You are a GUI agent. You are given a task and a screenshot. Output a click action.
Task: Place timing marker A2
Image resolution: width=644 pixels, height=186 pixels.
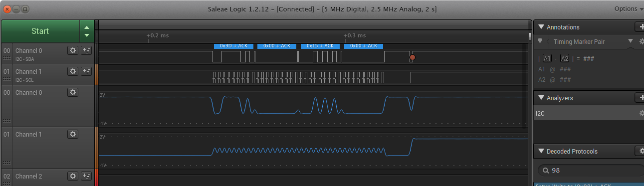pyautogui.click(x=565, y=58)
